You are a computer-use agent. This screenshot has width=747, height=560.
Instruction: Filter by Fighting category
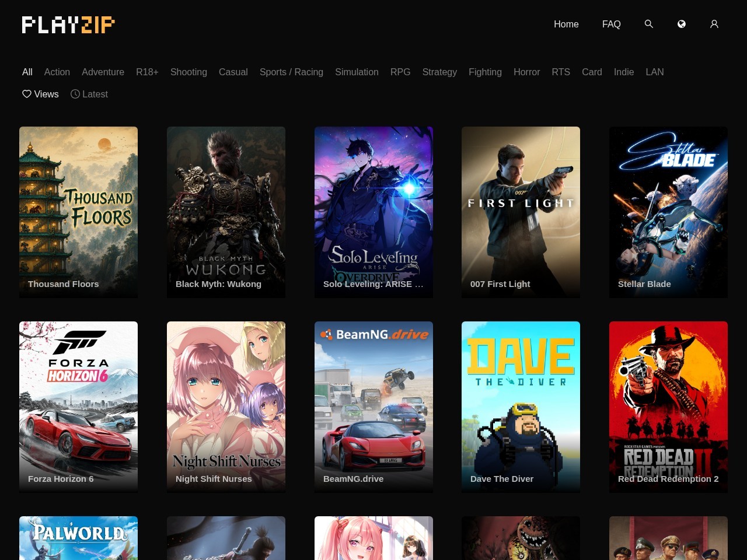pyautogui.click(x=485, y=72)
